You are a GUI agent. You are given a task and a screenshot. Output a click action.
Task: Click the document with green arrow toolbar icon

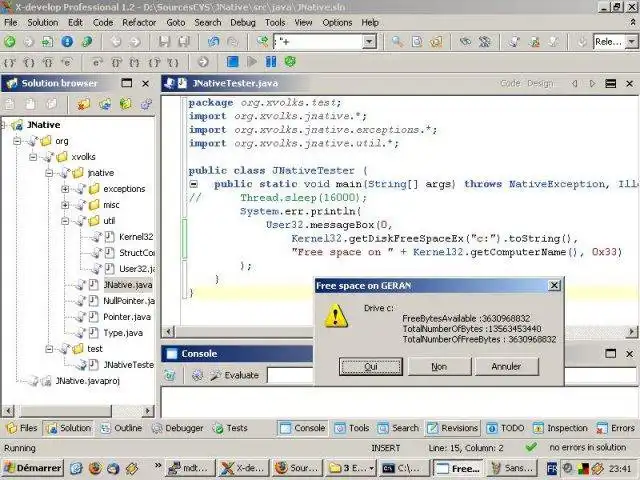48,42
